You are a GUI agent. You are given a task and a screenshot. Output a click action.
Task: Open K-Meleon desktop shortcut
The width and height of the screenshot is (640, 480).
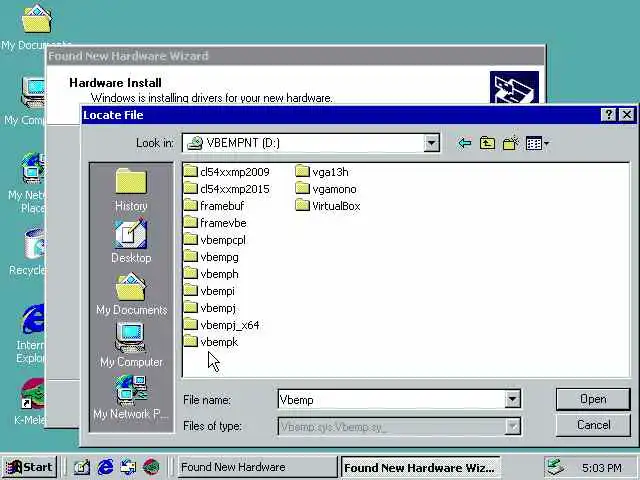(31, 402)
